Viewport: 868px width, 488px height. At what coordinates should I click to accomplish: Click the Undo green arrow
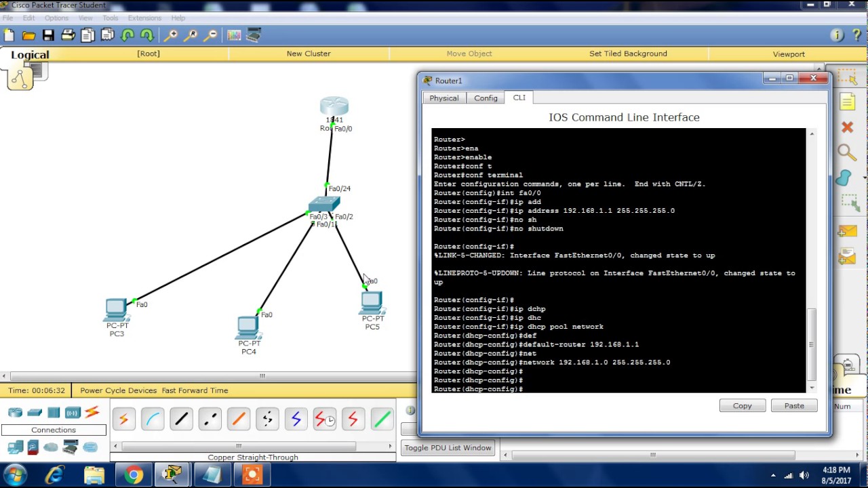(x=127, y=35)
